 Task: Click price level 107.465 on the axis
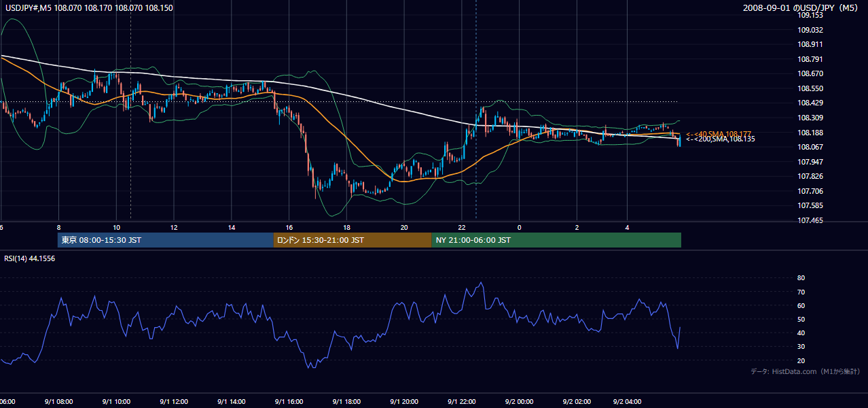coord(810,220)
